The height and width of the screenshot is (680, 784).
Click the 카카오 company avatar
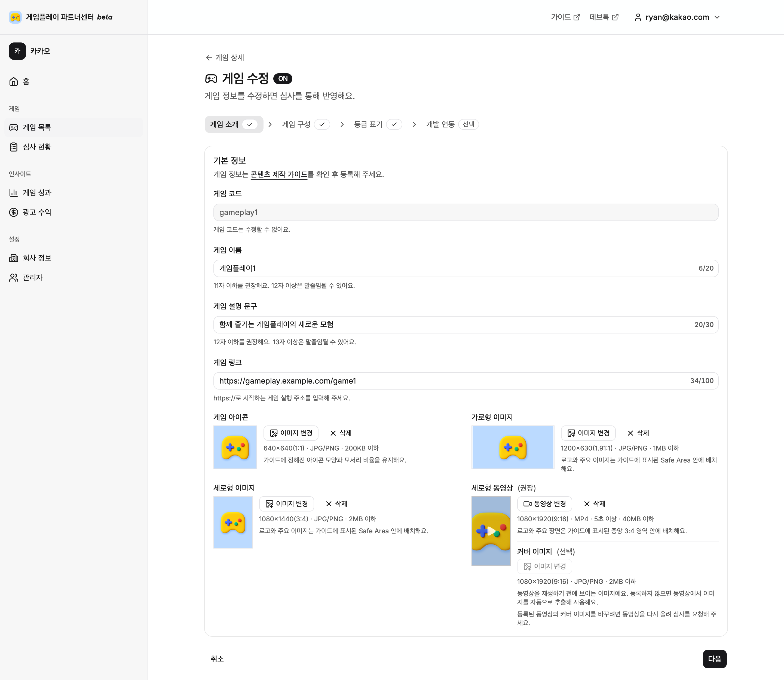[17, 51]
